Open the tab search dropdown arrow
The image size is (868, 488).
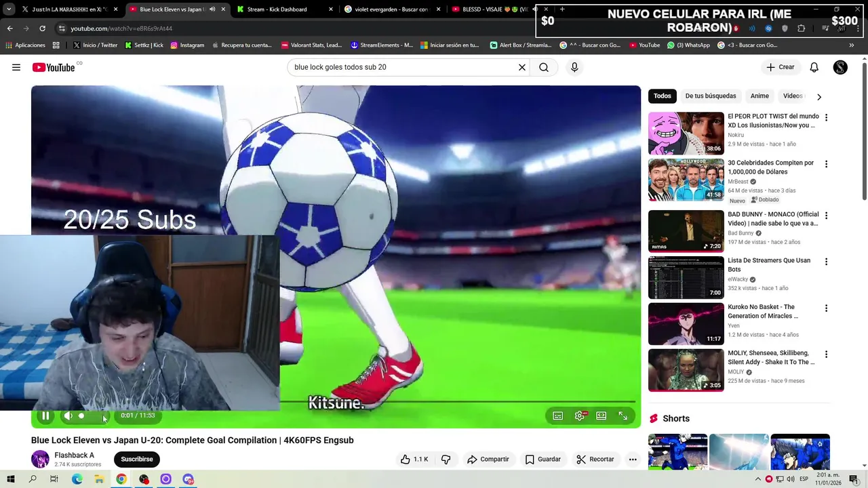pyautogui.click(x=9, y=9)
